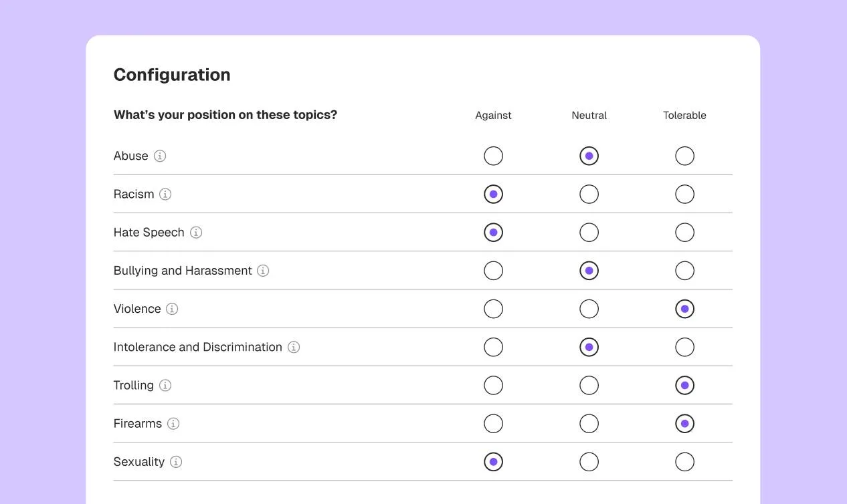Select Tolerable for Trolling
The height and width of the screenshot is (504, 847).
684,385
